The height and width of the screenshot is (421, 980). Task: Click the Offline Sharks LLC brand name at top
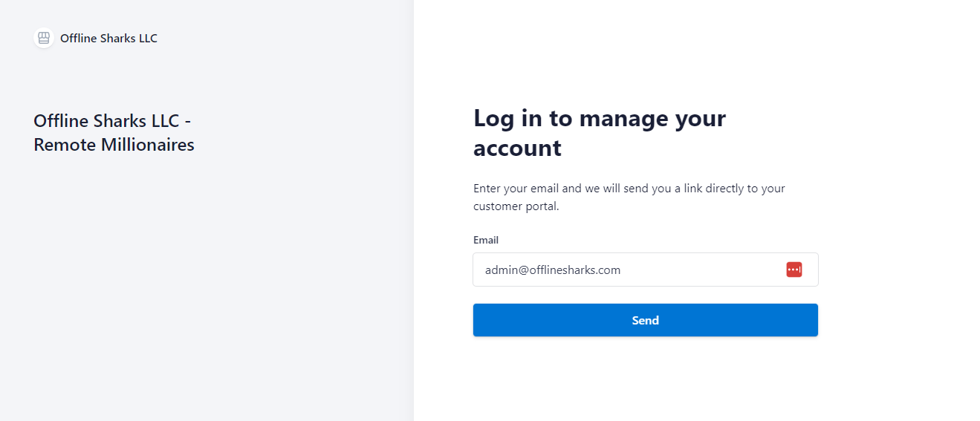pos(108,39)
